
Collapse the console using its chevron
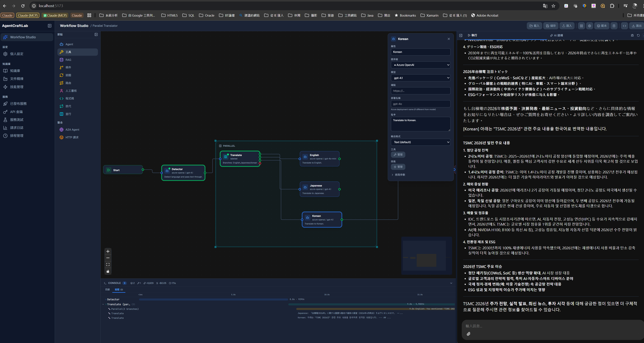click(x=451, y=283)
